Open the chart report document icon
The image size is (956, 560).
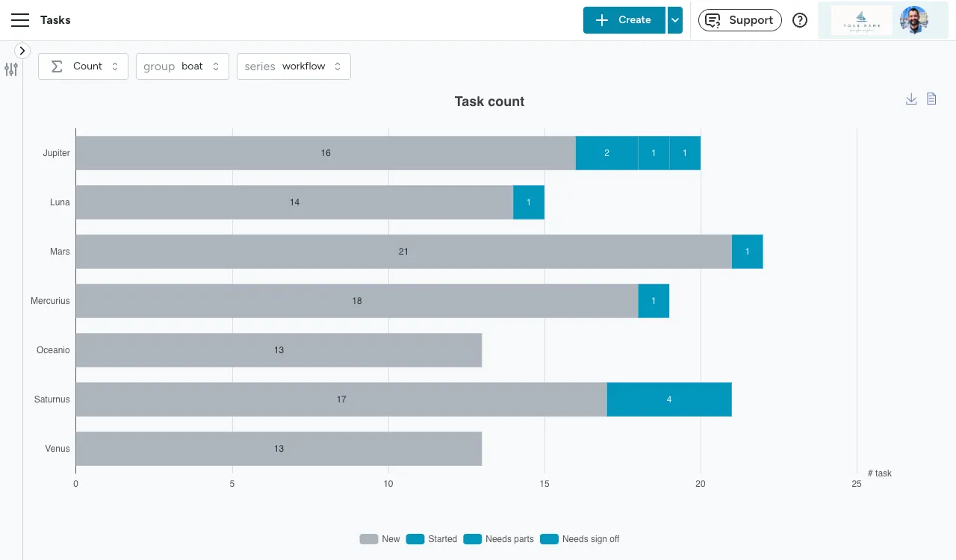point(931,98)
